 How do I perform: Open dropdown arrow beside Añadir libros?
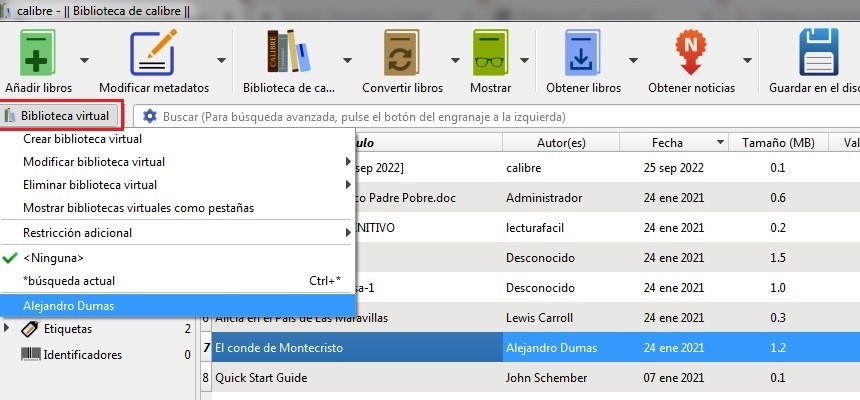(x=84, y=60)
